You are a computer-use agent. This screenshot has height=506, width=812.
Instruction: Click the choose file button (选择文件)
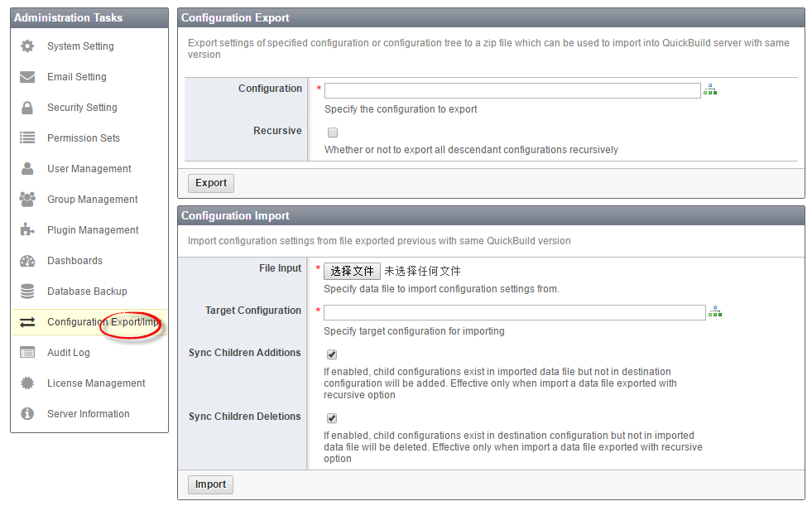(352, 271)
